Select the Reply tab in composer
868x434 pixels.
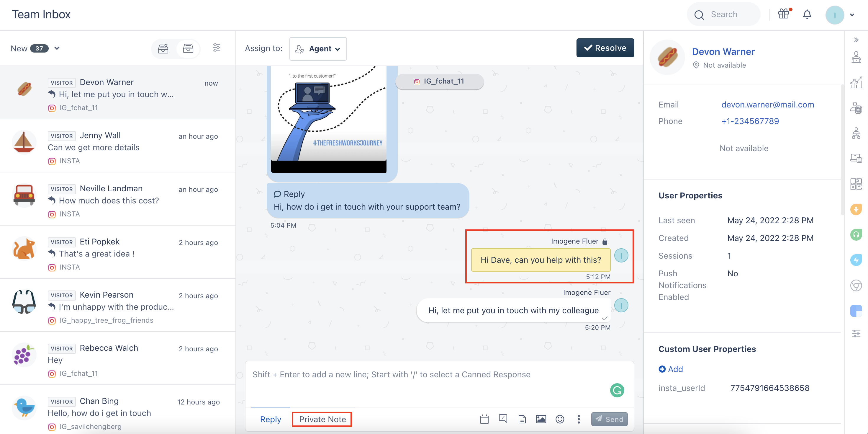pos(270,419)
